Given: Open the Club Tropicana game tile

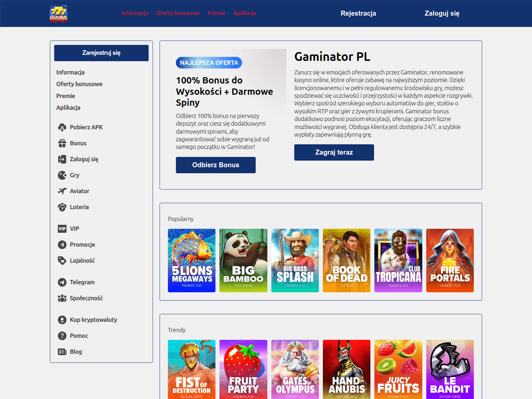Looking at the screenshot, I should [398, 260].
